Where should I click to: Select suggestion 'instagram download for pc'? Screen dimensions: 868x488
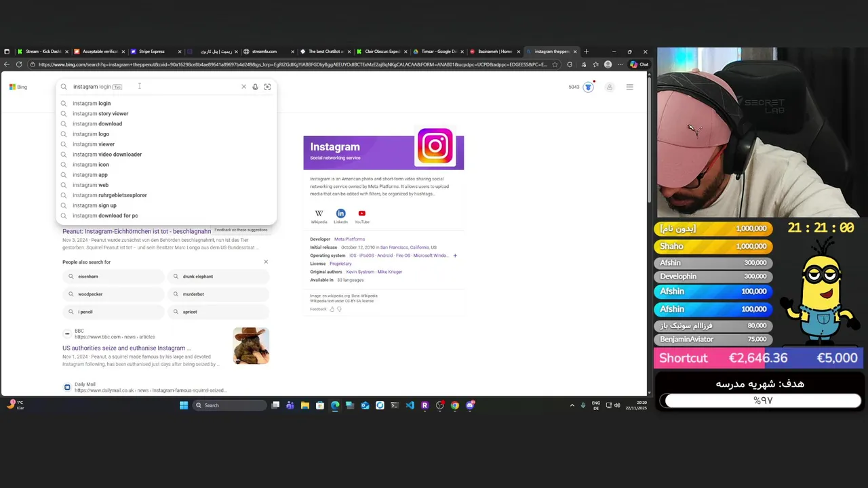[x=166, y=215]
